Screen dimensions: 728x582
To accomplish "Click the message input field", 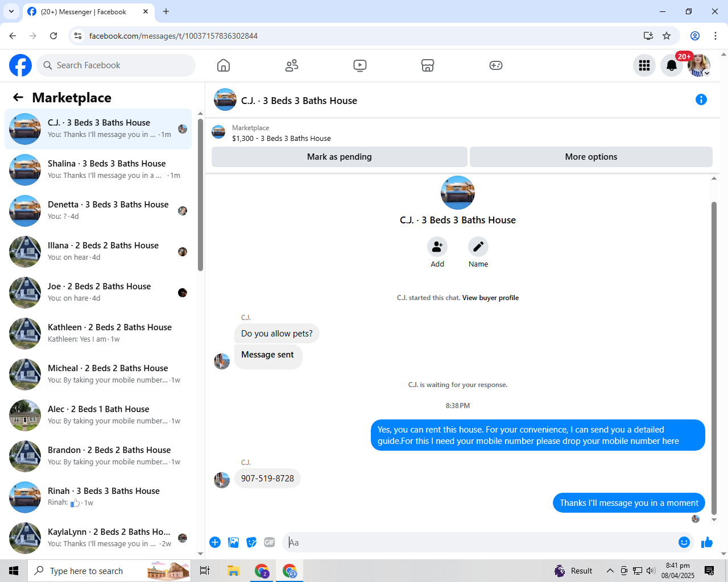I will tap(481, 542).
